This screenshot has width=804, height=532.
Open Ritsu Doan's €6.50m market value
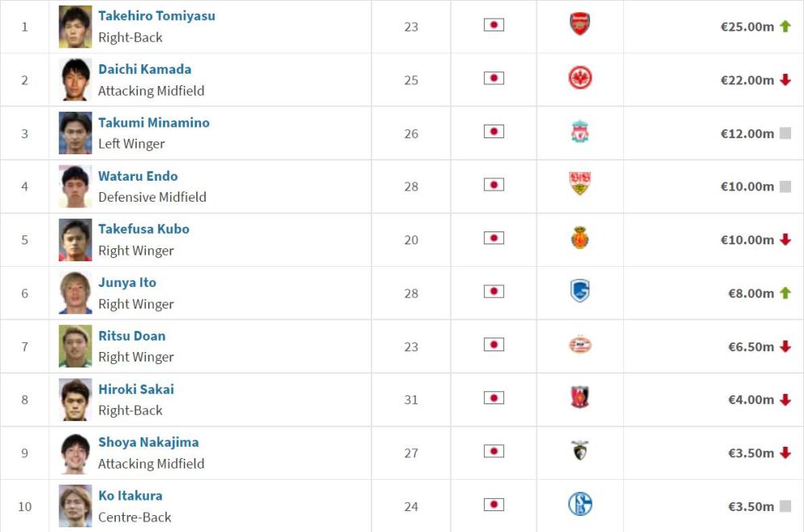click(x=751, y=347)
